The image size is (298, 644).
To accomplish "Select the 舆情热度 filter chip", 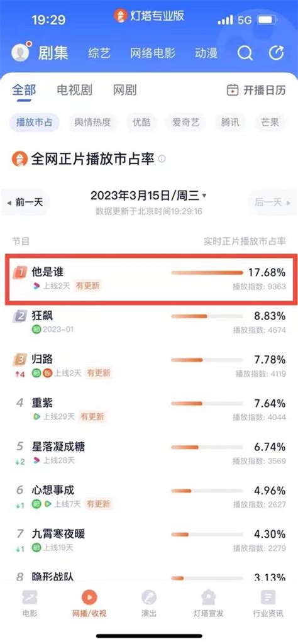I will click(x=92, y=122).
